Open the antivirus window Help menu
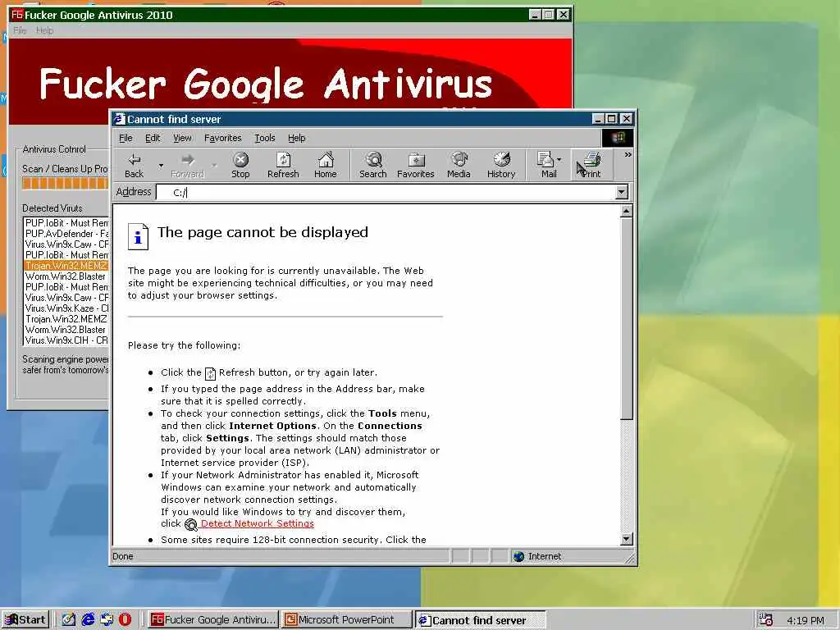The height and width of the screenshot is (630, 840). (44, 30)
